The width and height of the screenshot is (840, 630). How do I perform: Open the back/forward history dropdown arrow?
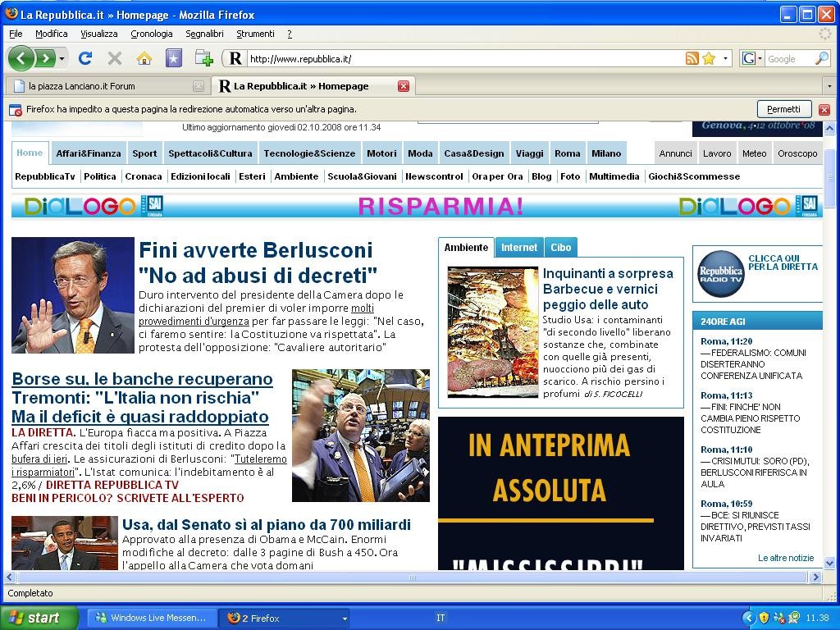[62, 58]
